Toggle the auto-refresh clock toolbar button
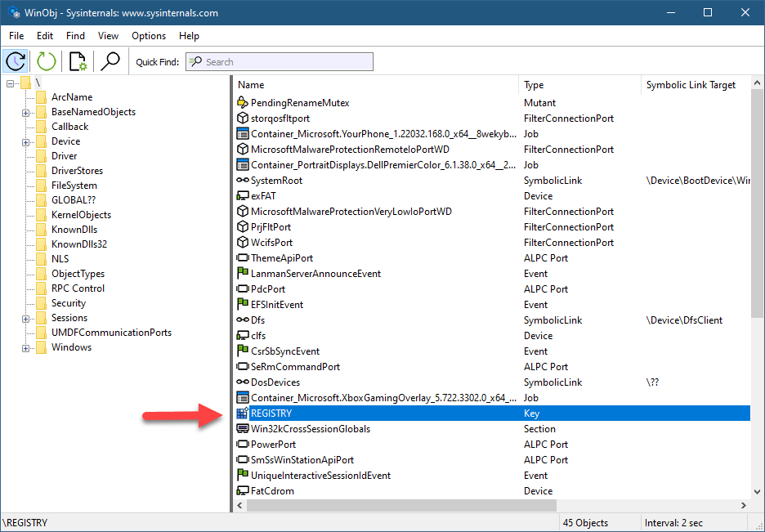 [16, 61]
